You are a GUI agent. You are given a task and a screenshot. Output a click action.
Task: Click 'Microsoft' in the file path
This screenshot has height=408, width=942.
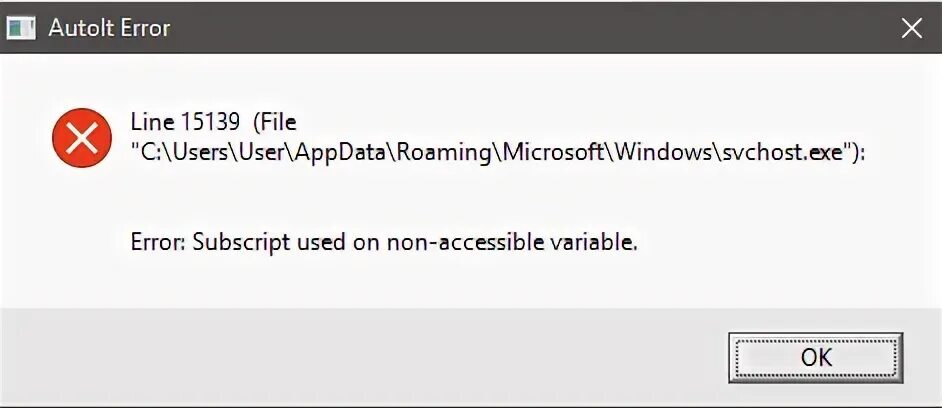click(x=553, y=153)
